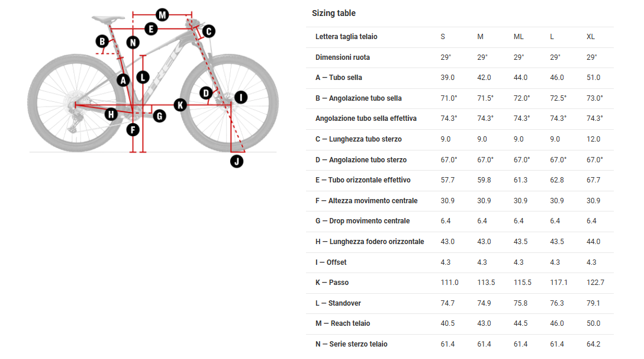The width and height of the screenshot is (644, 359).
Task: Click the 'Dimensioni ruota' row label
Action: (343, 57)
